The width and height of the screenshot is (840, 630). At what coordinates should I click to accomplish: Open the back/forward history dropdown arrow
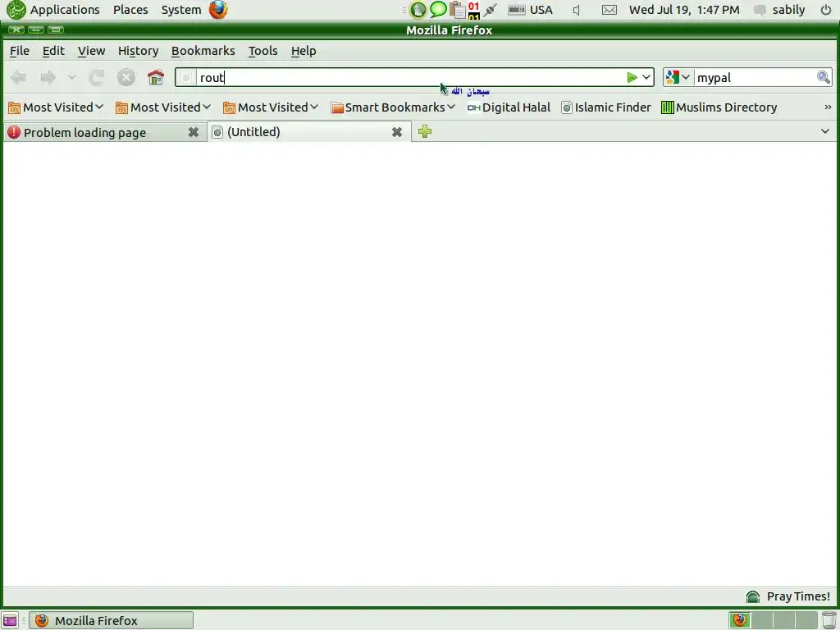point(72,78)
